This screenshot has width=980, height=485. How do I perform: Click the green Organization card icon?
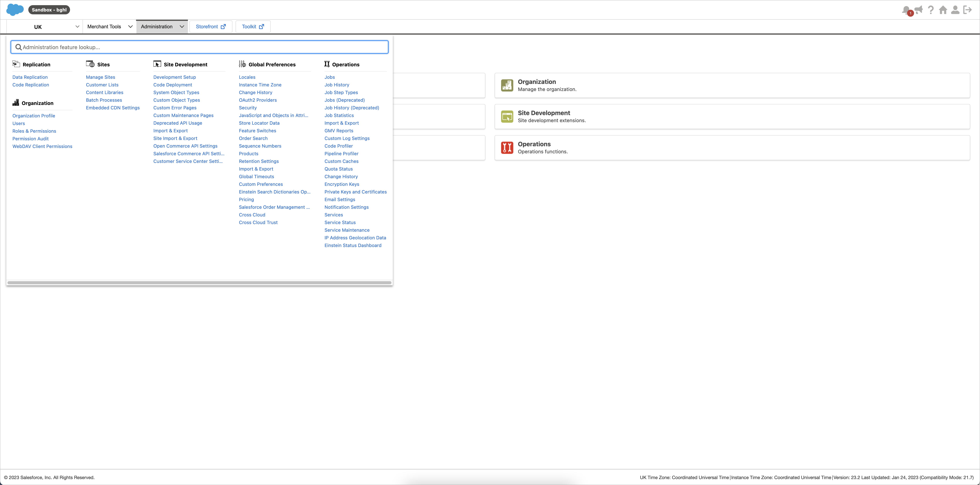pyautogui.click(x=507, y=85)
